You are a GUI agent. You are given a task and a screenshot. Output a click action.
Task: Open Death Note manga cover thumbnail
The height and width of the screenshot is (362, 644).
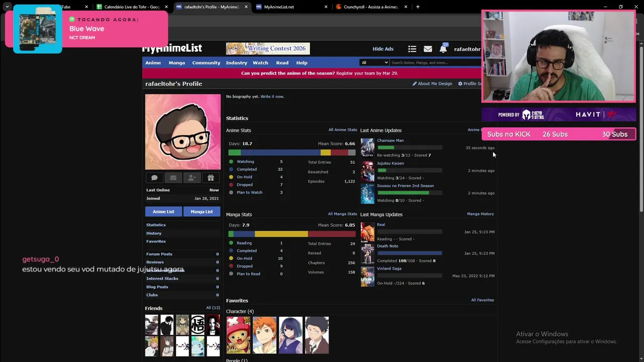coord(367,254)
